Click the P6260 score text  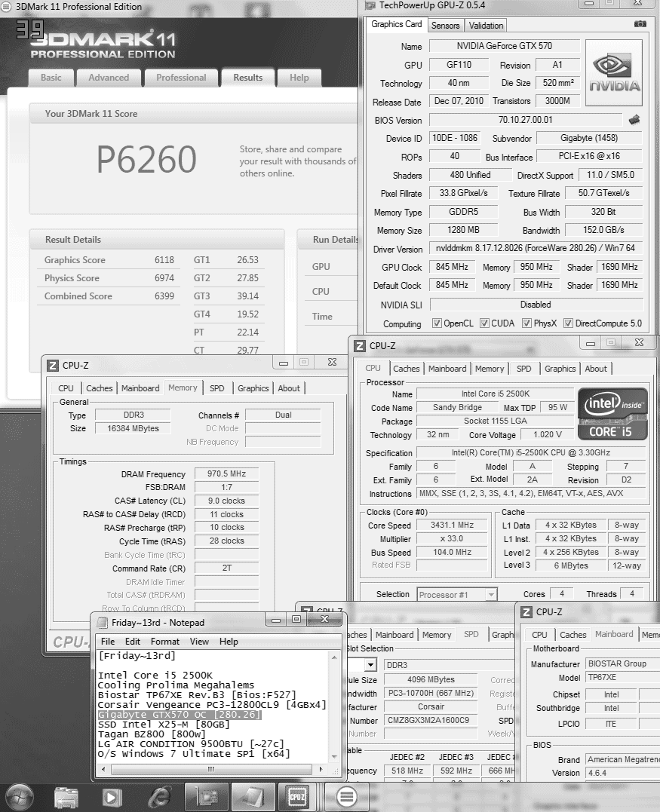click(x=146, y=160)
